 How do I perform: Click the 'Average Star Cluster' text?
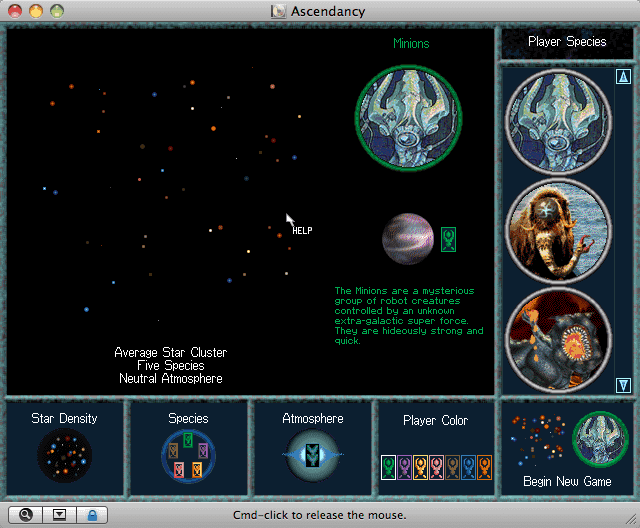tap(171, 352)
